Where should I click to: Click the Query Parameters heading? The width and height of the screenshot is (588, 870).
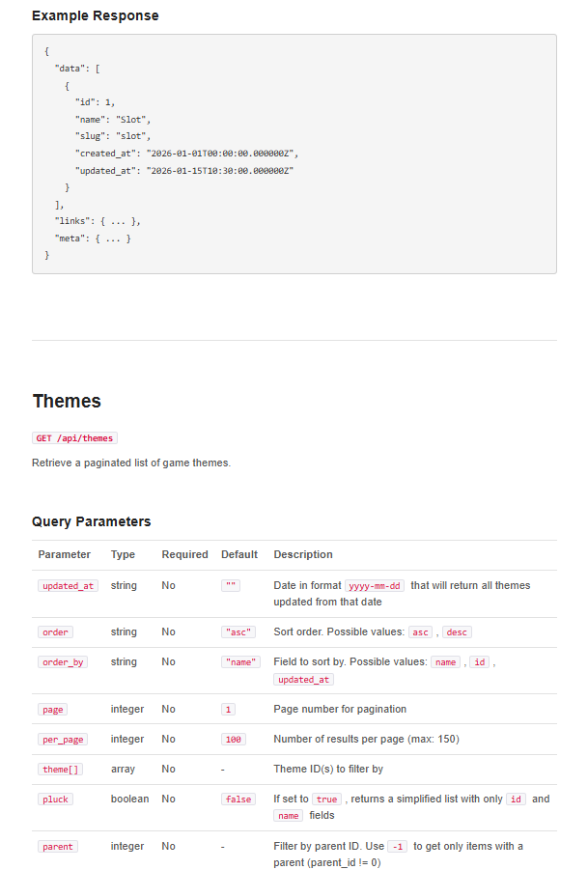coord(92,521)
